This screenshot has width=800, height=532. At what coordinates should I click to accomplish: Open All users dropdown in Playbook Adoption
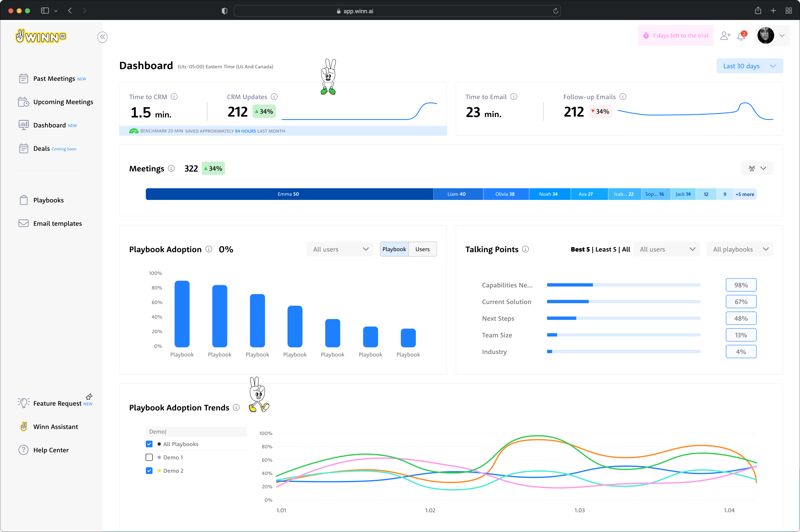pos(340,249)
